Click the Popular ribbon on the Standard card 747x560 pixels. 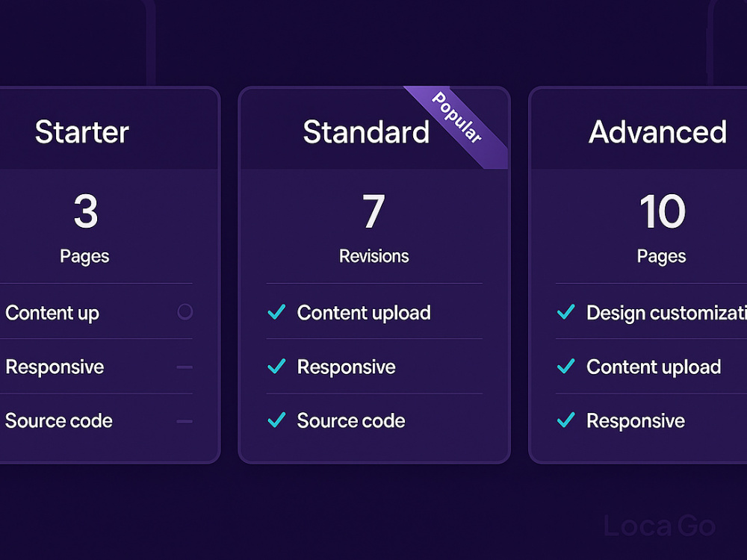456,127
